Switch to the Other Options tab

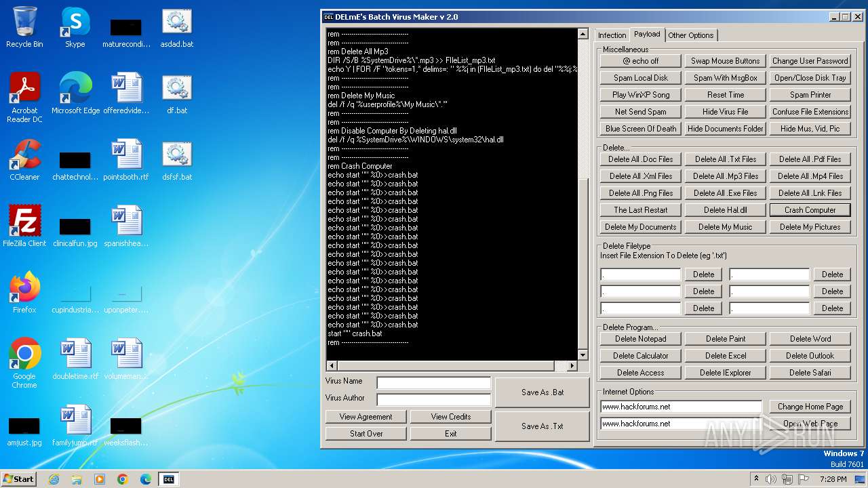tap(690, 35)
